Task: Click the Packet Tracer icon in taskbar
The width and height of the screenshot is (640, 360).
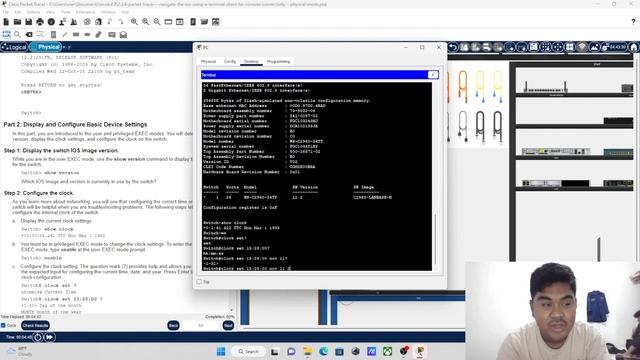Action: 420,351
